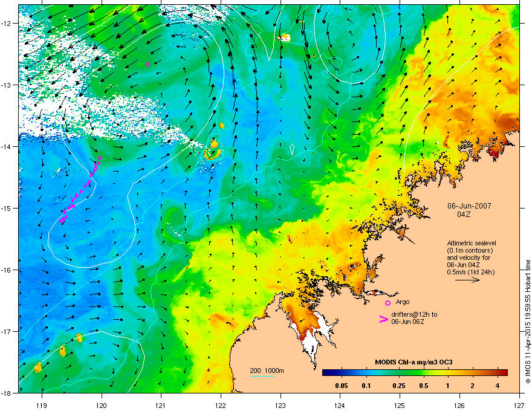Click the magenta drifter track near 119.5E 15S
532x411 pixels.
[x=80, y=189]
